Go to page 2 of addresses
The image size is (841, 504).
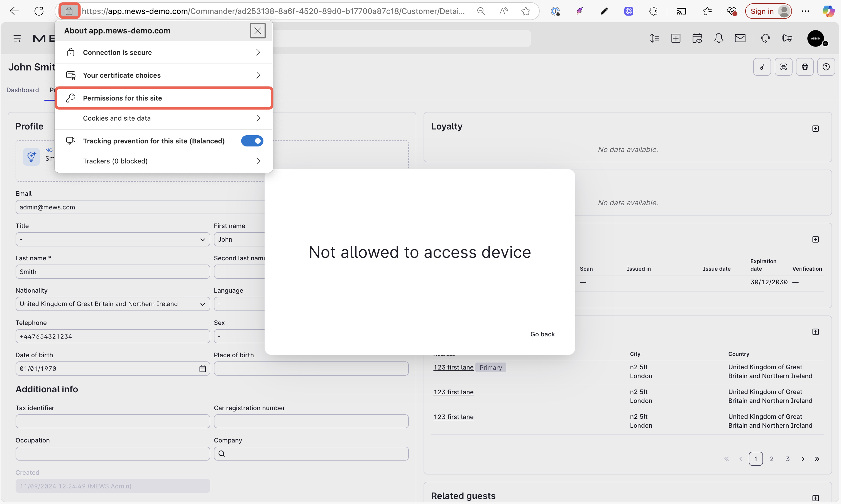772,459
